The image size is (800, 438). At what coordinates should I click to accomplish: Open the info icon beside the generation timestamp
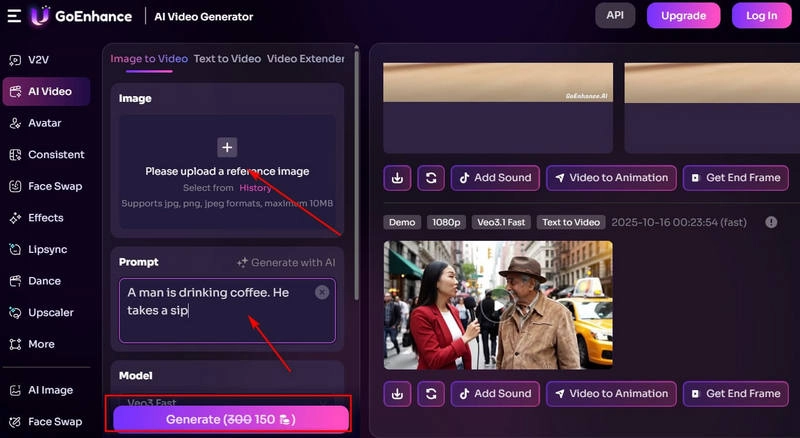[771, 222]
